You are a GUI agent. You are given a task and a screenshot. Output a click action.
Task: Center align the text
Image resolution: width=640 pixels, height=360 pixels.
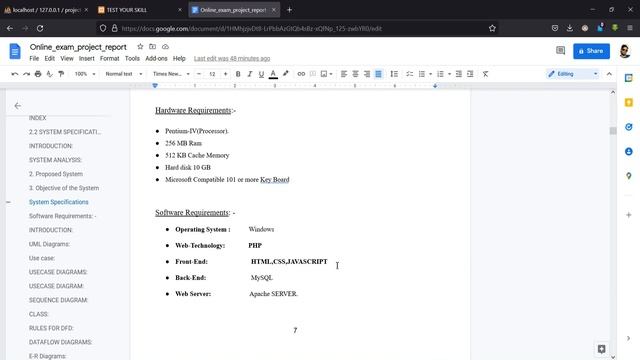tap(355, 74)
